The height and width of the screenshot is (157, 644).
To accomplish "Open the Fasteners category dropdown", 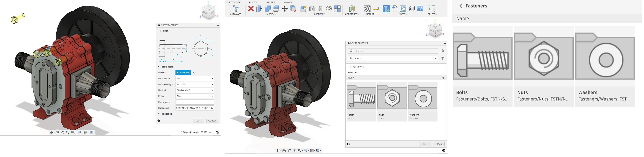I will tap(393, 59).
